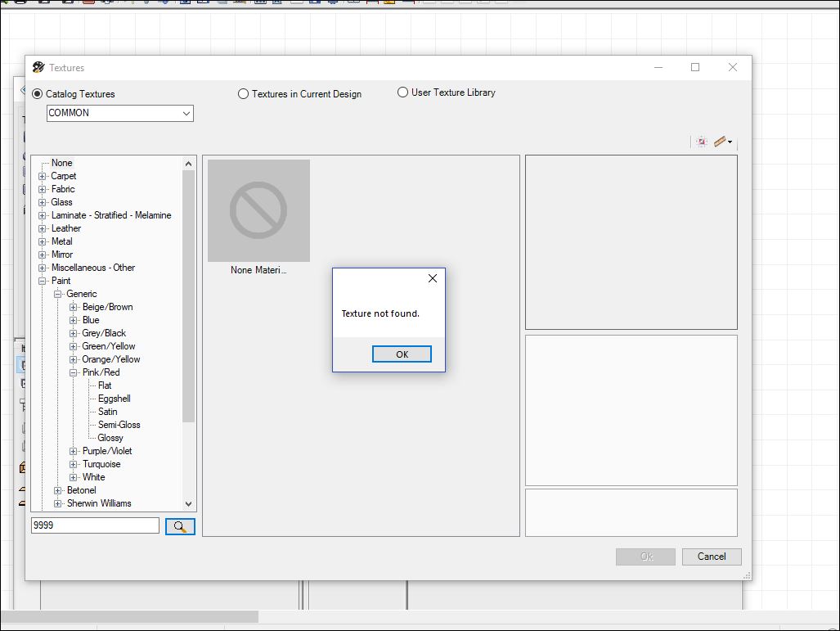The image size is (840, 631).
Task: Select the Eggshell finish under Pink/Red
Action: pyautogui.click(x=114, y=399)
